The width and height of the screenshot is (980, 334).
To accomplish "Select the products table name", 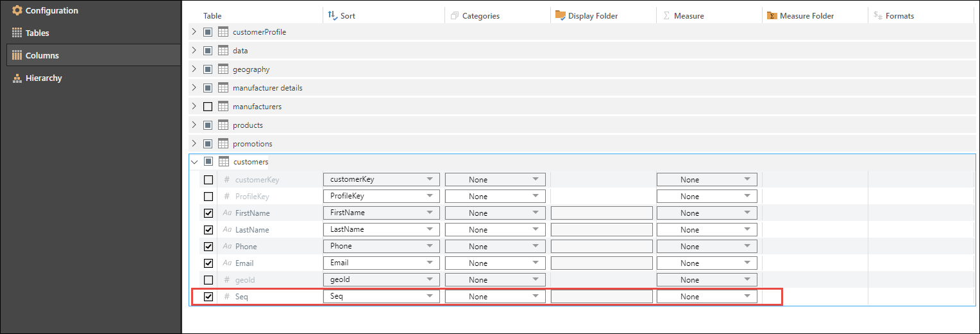I will (248, 125).
